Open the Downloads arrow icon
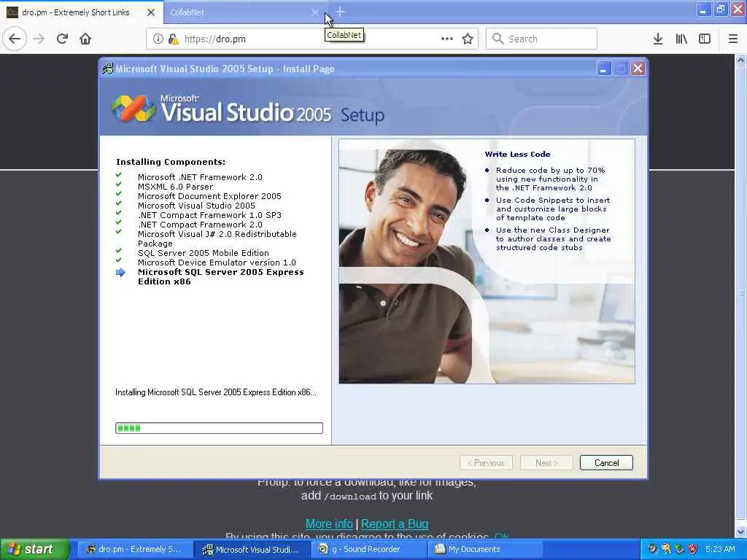The height and width of the screenshot is (560, 747). [658, 39]
